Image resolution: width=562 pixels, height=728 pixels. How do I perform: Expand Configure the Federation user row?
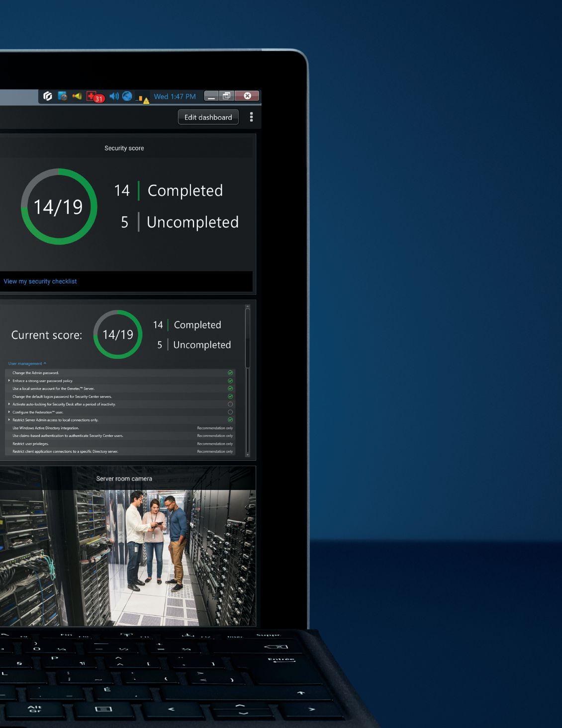tap(9, 412)
